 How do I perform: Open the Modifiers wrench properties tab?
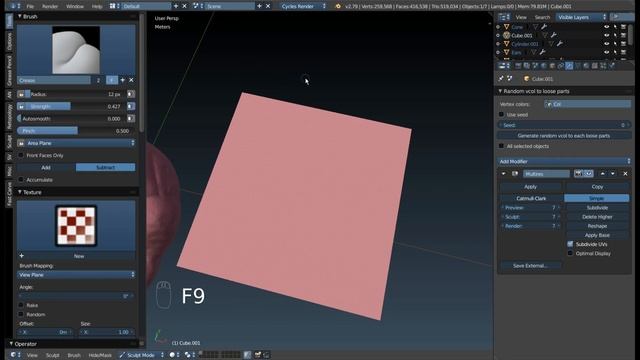pyautogui.click(x=569, y=66)
